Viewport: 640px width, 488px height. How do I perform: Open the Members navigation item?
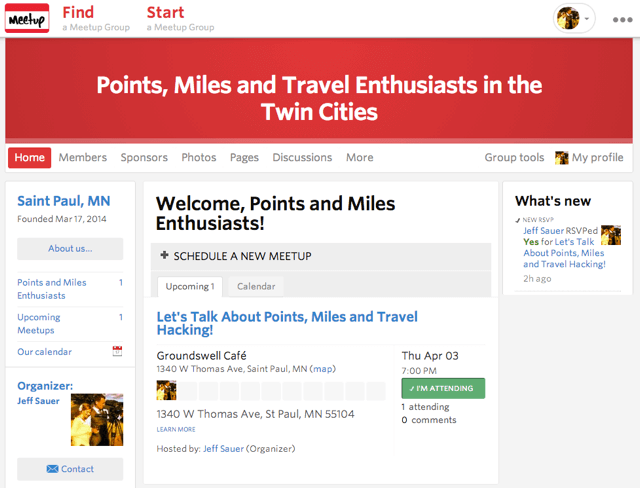click(82, 157)
